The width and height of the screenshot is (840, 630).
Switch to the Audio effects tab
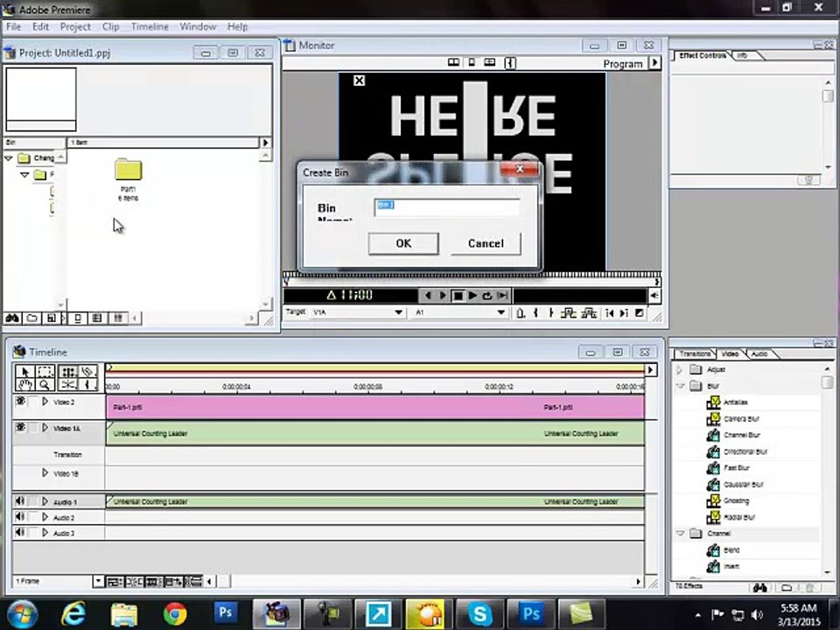pyautogui.click(x=759, y=354)
